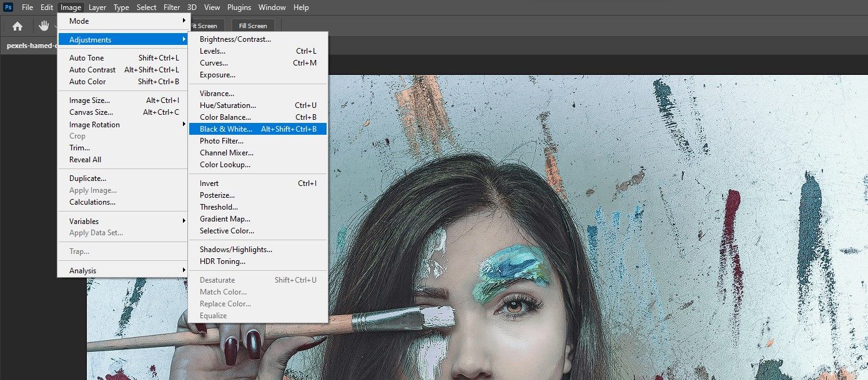
Task: Open the Plugins menu
Action: [239, 7]
